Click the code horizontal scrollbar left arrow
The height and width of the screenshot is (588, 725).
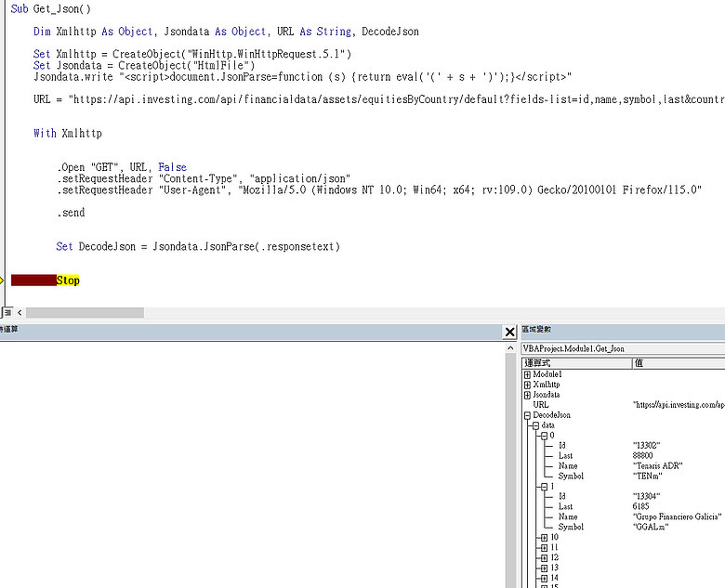[x=20, y=313]
